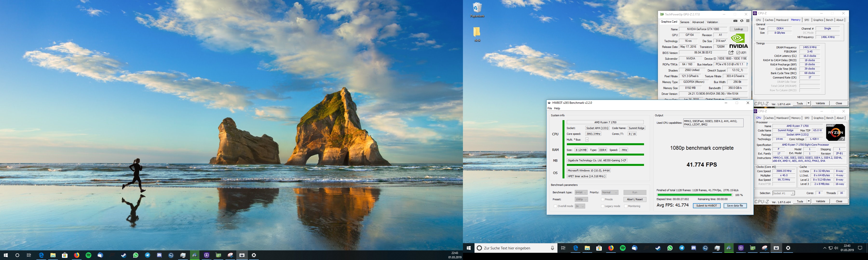The width and height of the screenshot is (868, 260).
Task: Open Spotify on the taskbar with the search box
Action: tap(623, 248)
